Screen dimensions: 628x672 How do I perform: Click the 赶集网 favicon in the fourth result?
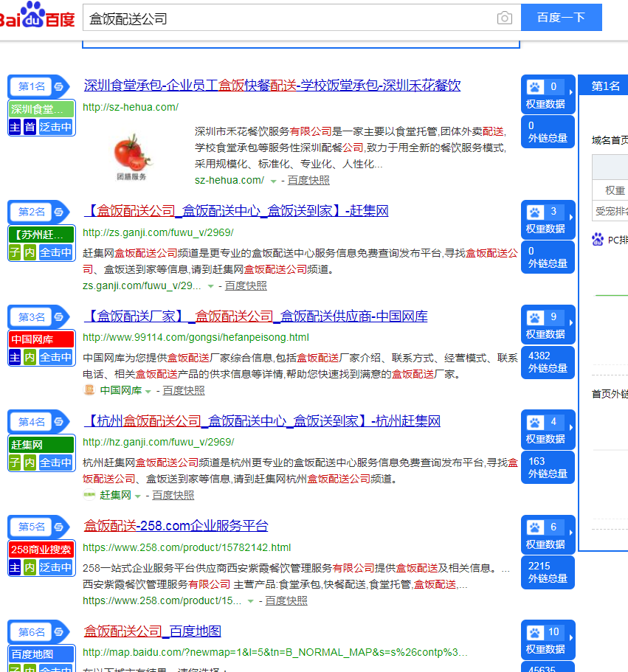click(89, 494)
